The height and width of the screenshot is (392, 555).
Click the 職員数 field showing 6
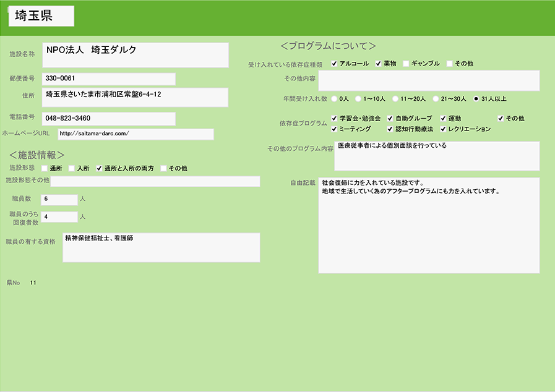[59, 200]
